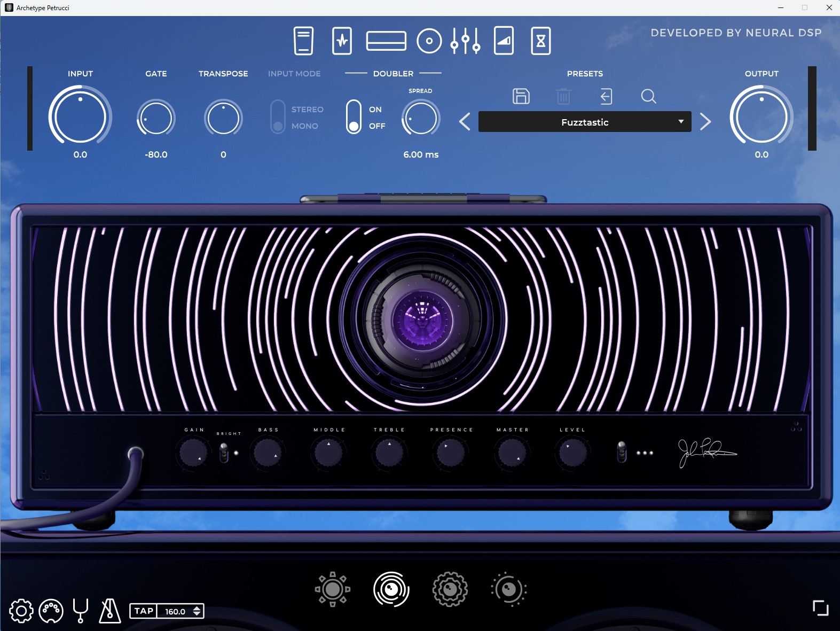Click the amp TREBLE knob

click(x=389, y=453)
